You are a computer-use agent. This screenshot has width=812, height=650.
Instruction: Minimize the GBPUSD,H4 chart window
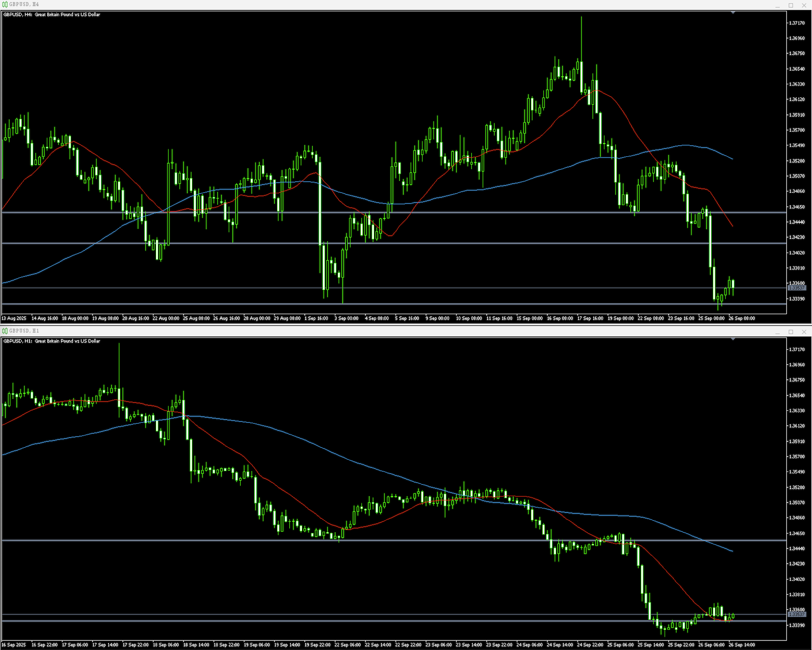pyautogui.click(x=777, y=5)
